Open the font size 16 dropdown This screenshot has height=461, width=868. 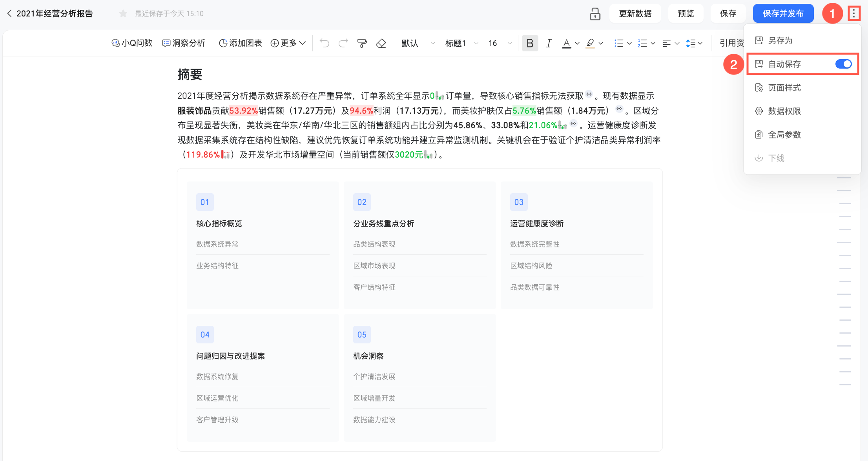pos(500,43)
